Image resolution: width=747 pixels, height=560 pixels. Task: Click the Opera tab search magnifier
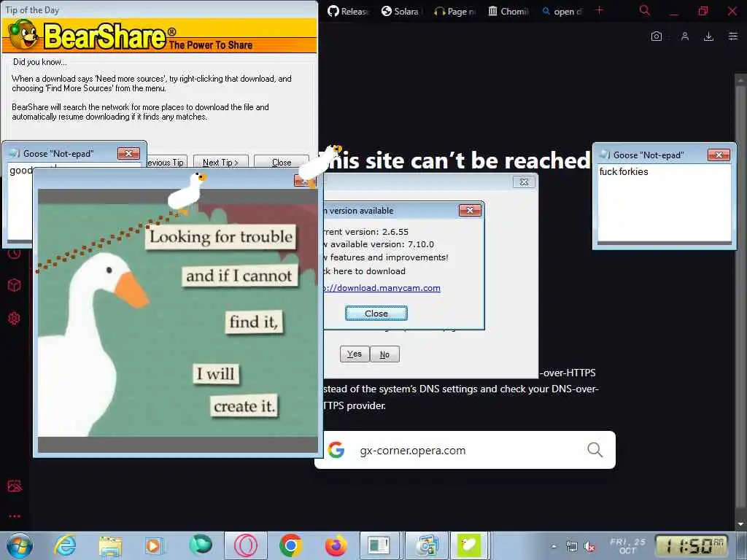pos(645,10)
